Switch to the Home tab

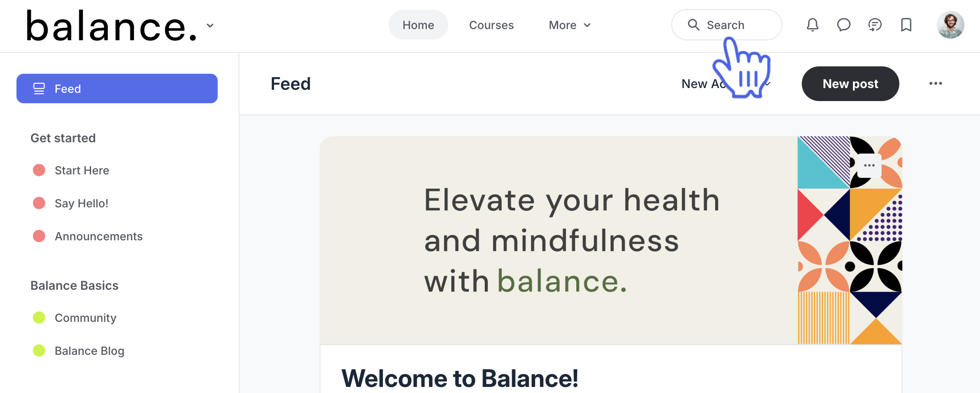(x=418, y=25)
